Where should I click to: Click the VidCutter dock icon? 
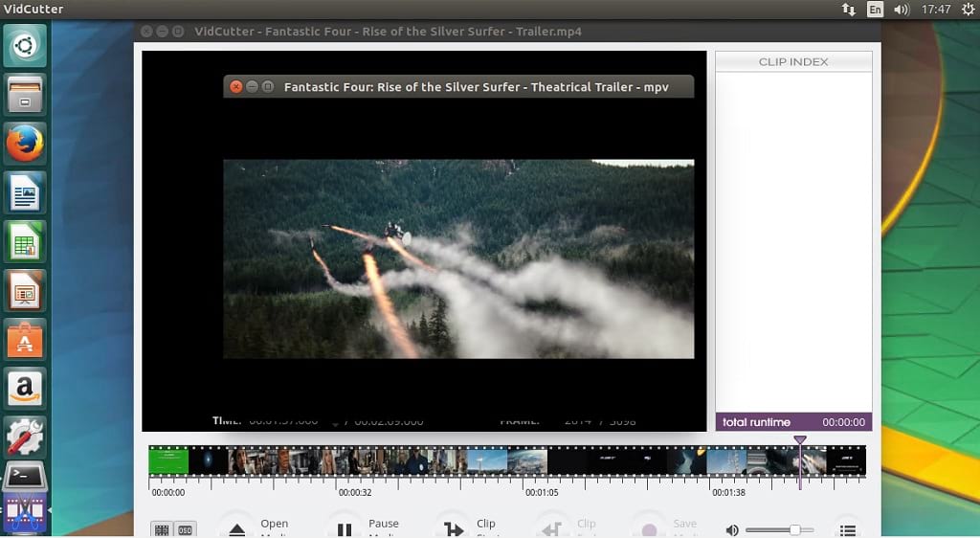click(25, 514)
